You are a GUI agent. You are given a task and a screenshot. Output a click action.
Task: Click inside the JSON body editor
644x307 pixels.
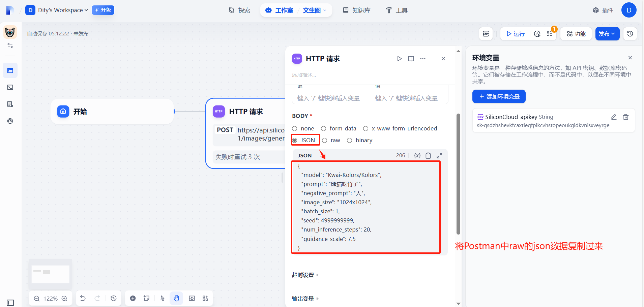366,207
